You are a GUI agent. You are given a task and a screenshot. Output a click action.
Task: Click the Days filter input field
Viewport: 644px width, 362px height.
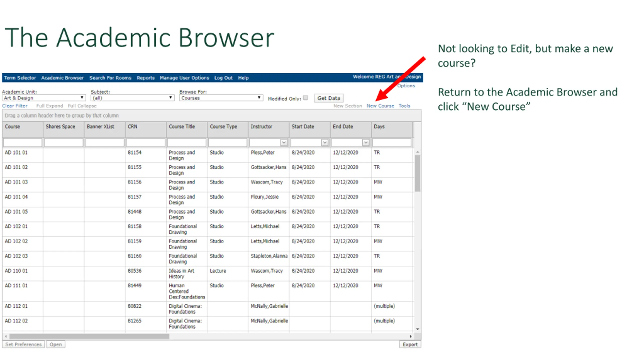click(x=392, y=143)
